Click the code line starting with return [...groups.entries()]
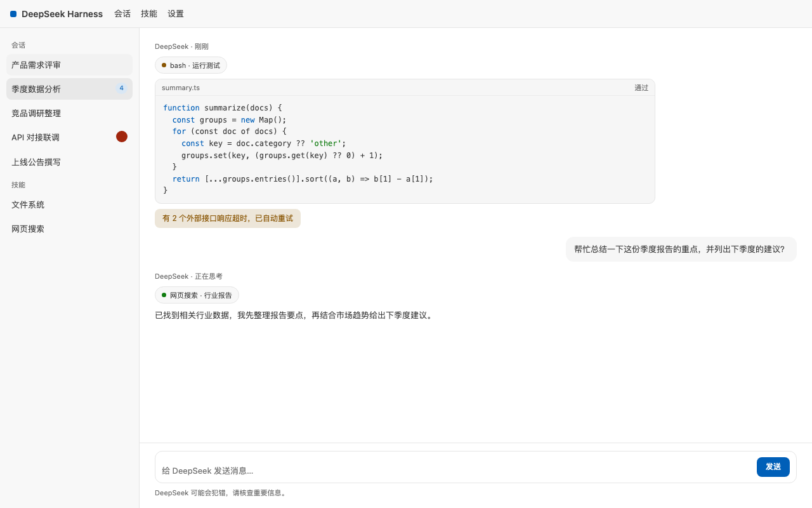Screen dimensions: 812x508 (x=303, y=179)
